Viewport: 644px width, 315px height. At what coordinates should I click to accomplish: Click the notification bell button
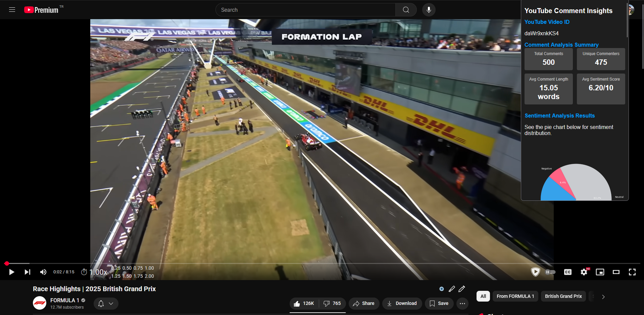101,304
